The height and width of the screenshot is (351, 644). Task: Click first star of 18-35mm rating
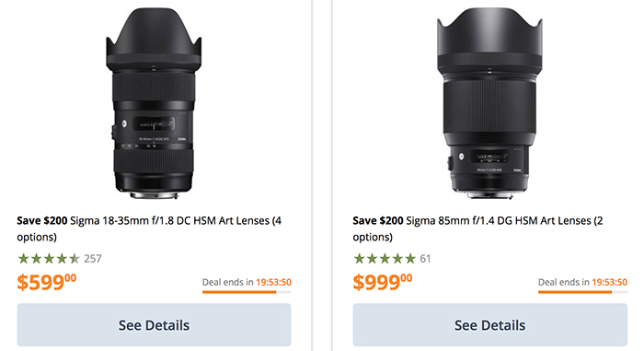point(23,259)
